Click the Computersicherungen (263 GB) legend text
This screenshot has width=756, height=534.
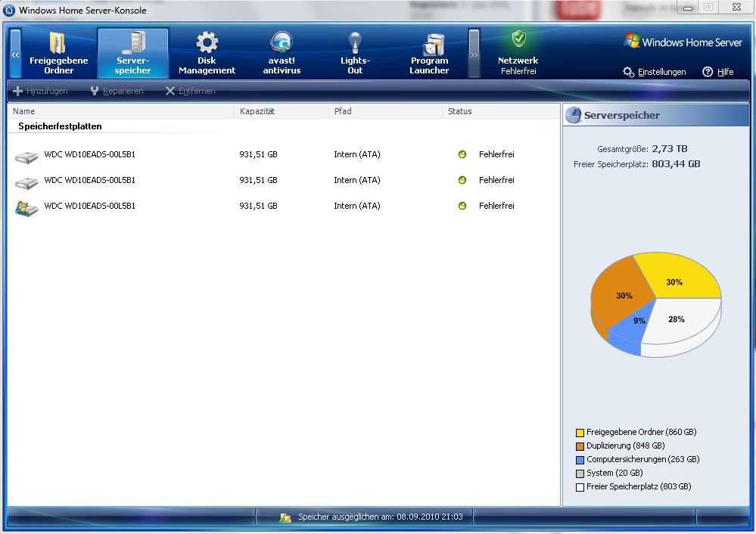click(x=642, y=459)
